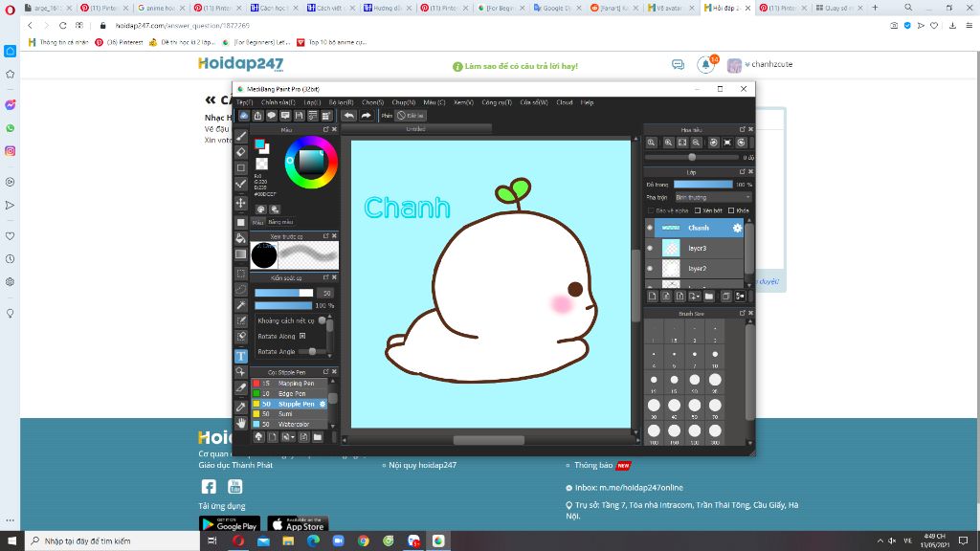Click the cloud save icon in toolbar
The image size is (980, 551).
click(244, 116)
